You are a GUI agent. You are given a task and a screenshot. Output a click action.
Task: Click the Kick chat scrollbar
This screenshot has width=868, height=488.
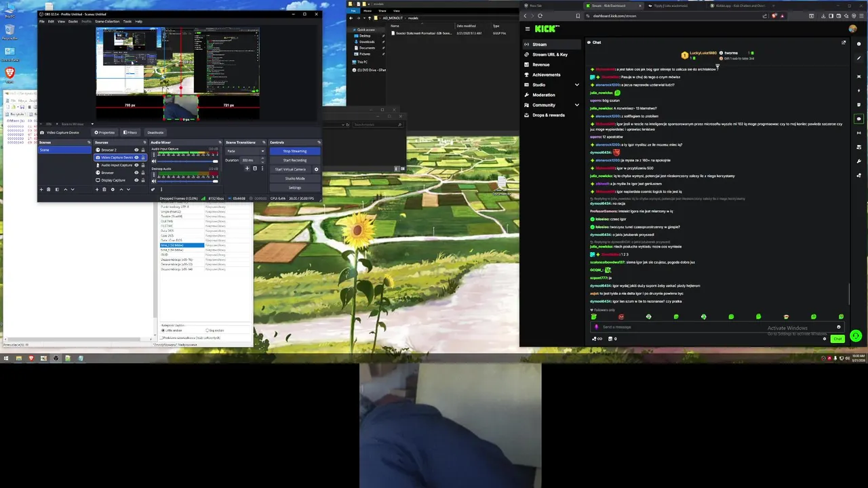[850, 294]
